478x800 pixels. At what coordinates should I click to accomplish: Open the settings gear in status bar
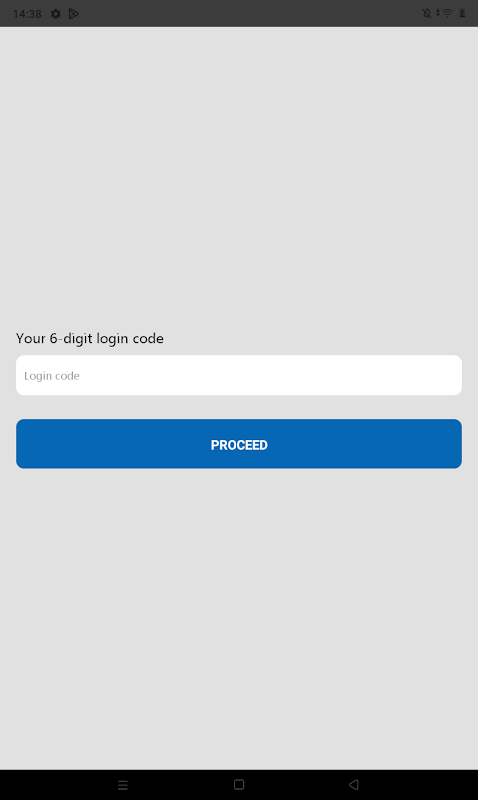[56, 14]
